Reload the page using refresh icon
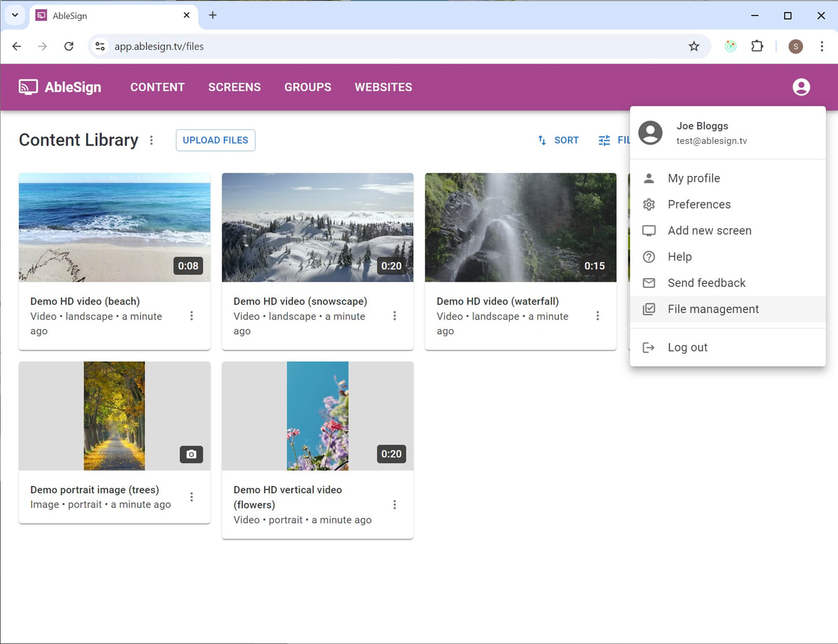Viewport: 838px width, 644px height. pos(68,46)
